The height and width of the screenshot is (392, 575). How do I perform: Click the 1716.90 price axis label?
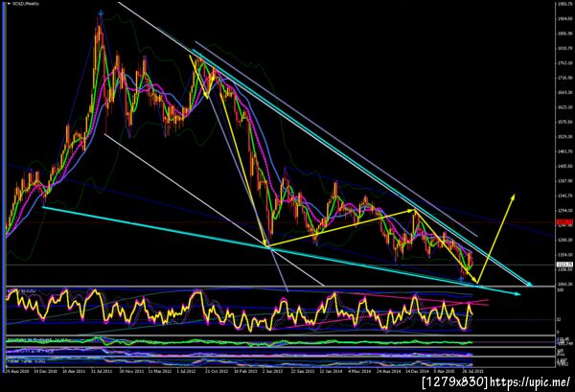point(565,78)
